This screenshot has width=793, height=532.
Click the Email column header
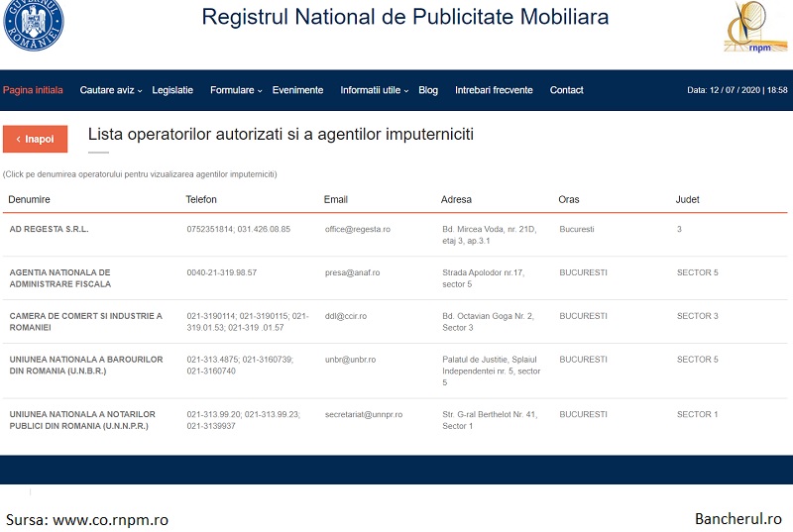coord(336,199)
